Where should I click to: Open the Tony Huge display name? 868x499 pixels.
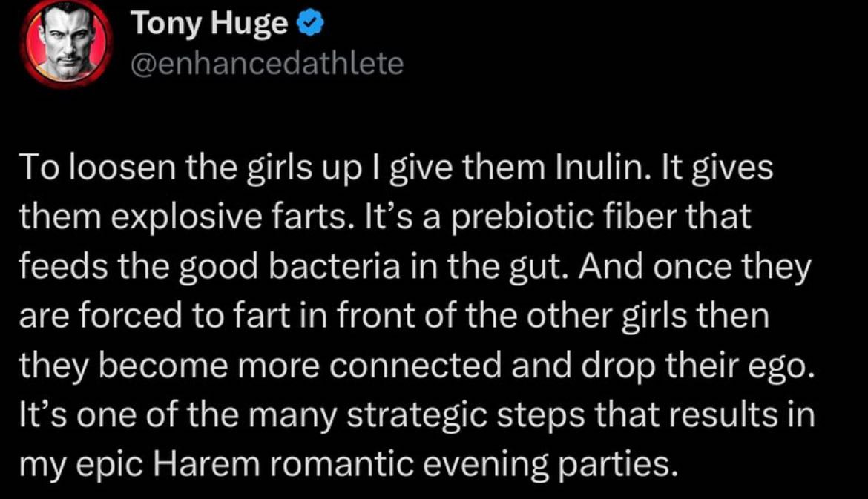click(x=209, y=25)
